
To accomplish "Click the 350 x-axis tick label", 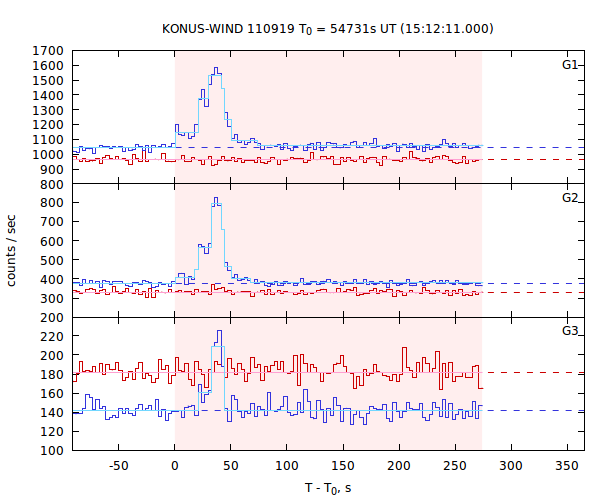I will (567, 466).
